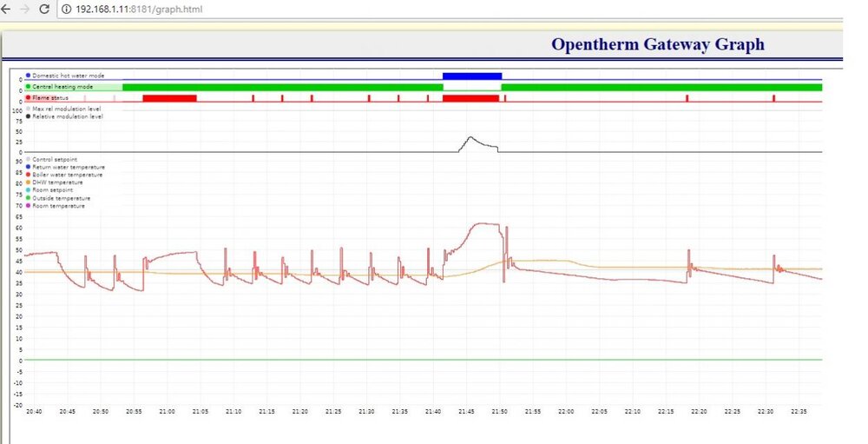Toggle Room temperature legend entry
Viewport: 868px width, 444px height.
(x=58, y=206)
